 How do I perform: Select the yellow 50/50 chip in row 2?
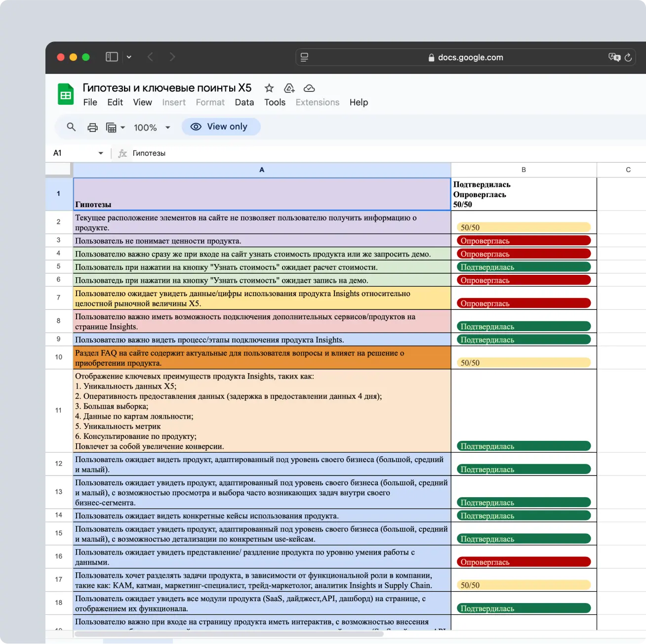[x=524, y=227]
